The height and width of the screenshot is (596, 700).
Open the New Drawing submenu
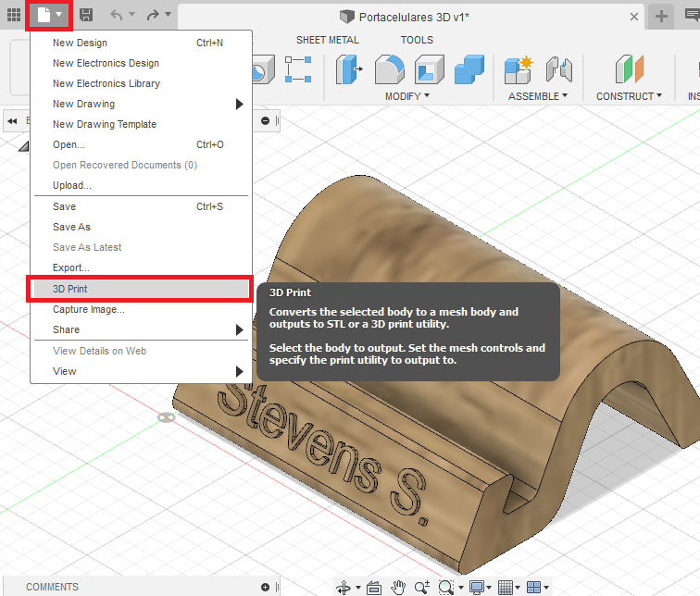[141, 104]
